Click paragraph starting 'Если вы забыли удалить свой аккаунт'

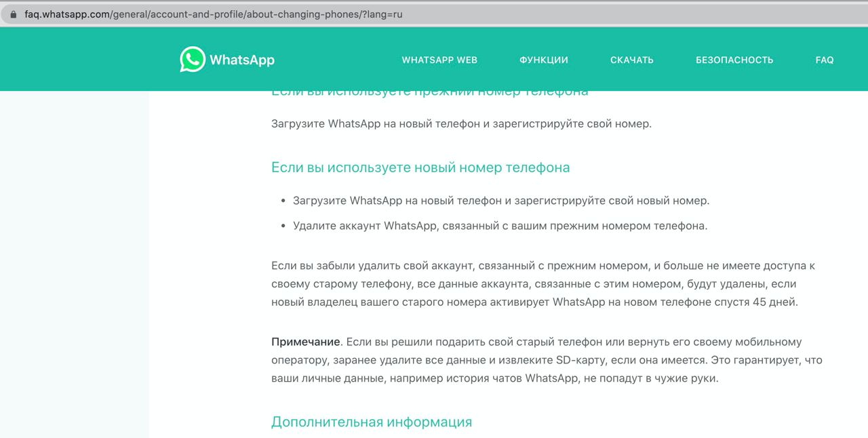[543, 284]
